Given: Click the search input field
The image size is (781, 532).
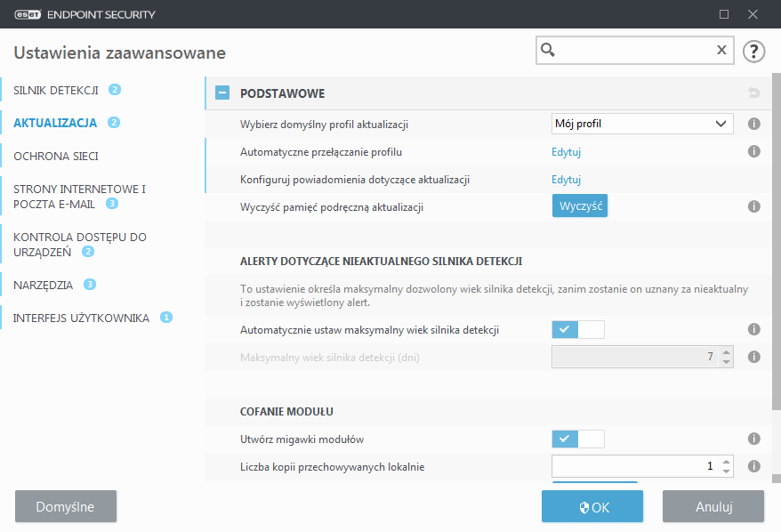Looking at the screenshot, I should tap(634, 50).
